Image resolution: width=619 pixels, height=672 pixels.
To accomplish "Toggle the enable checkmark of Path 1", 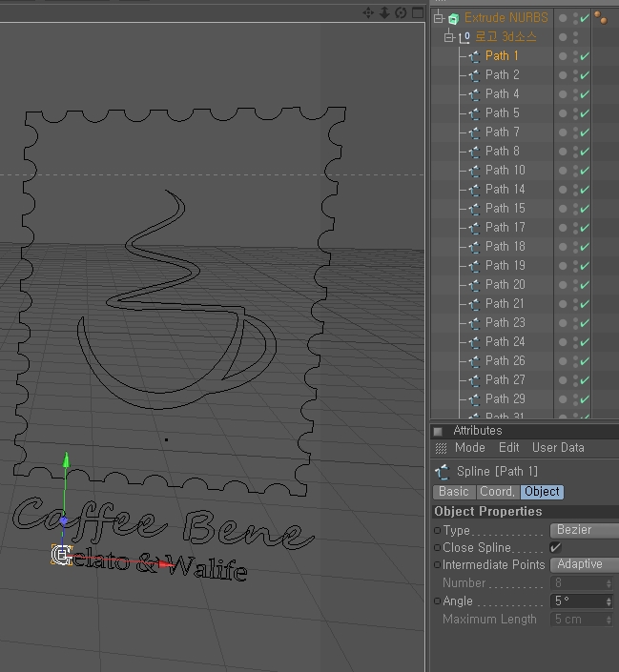I will click(x=585, y=56).
